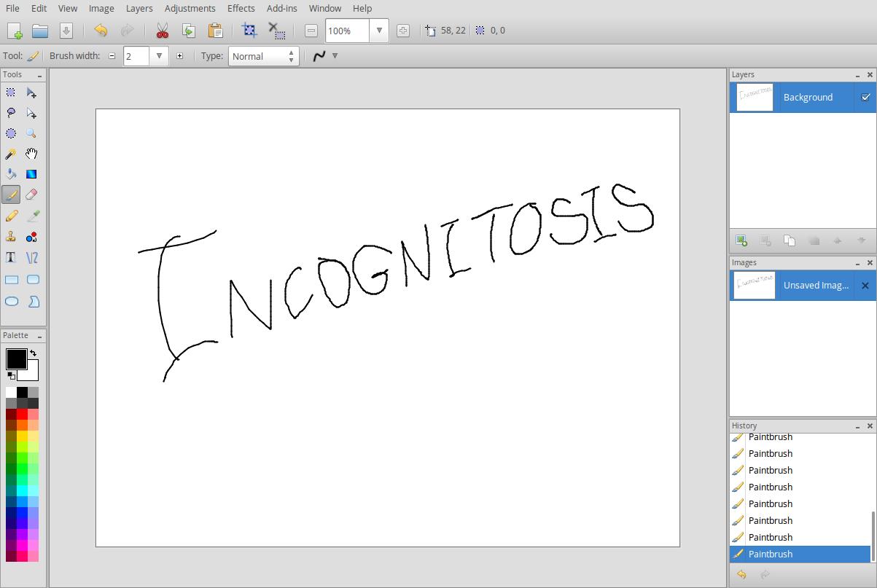Select the Text tool
The width and height of the screenshot is (877, 588).
pyautogui.click(x=11, y=257)
